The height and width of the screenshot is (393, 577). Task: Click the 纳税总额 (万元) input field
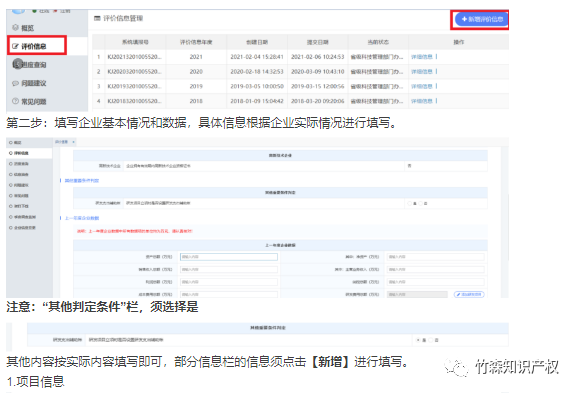(x=436, y=282)
